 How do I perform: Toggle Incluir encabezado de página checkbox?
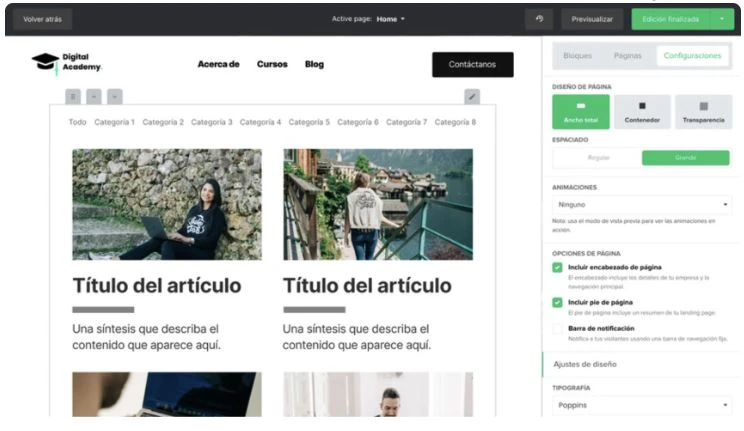[x=558, y=267]
